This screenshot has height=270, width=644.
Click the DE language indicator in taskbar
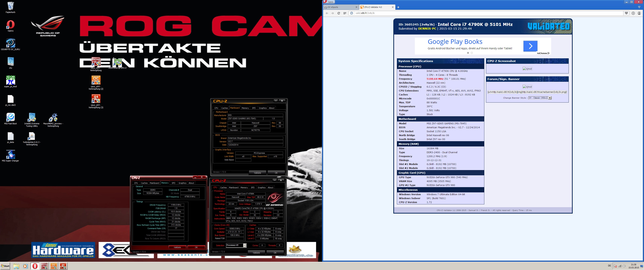609,266
